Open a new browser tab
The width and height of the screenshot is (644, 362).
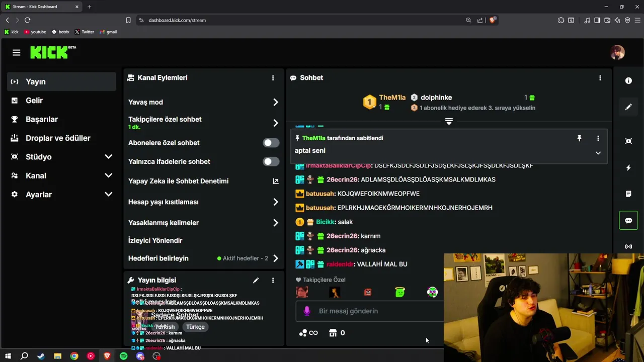click(89, 7)
